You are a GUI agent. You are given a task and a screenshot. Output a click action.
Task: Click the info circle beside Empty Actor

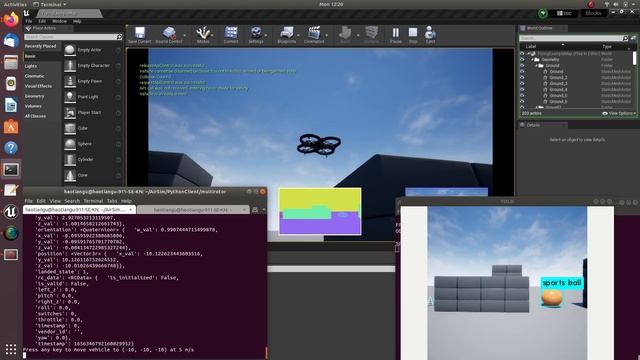tap(118, 50)
